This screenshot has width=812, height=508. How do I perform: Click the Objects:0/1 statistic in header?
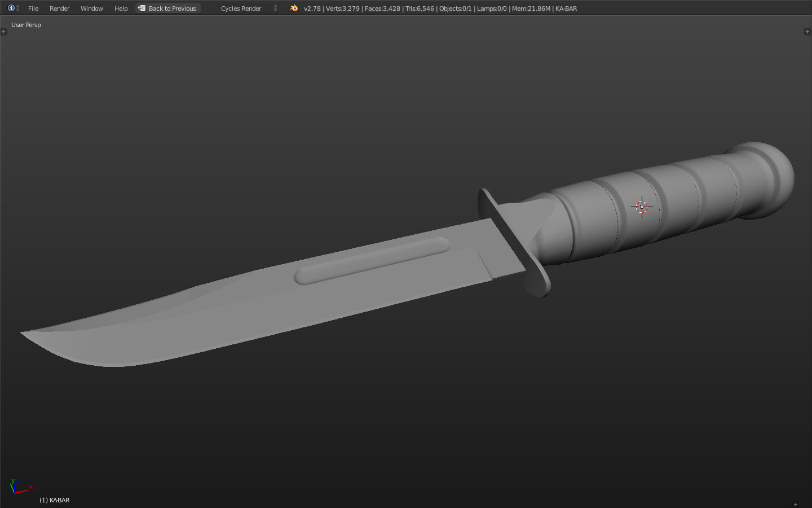click(x=456, y=8)
